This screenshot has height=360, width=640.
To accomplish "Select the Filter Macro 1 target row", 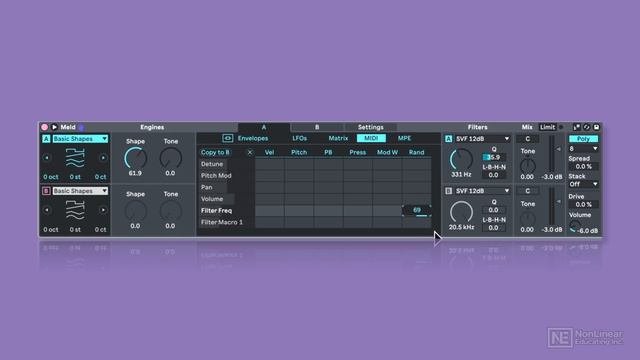I will pyautogui.click(x=222, y=222).
